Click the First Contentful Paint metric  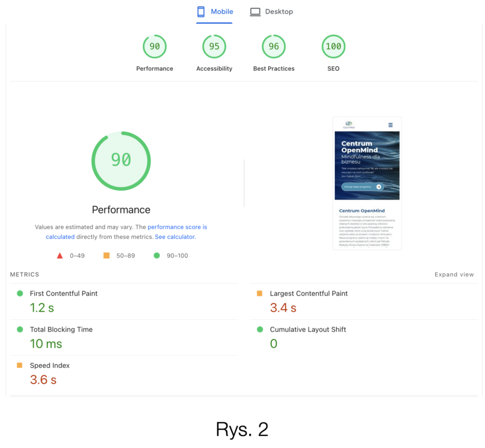tap(64, 294)
